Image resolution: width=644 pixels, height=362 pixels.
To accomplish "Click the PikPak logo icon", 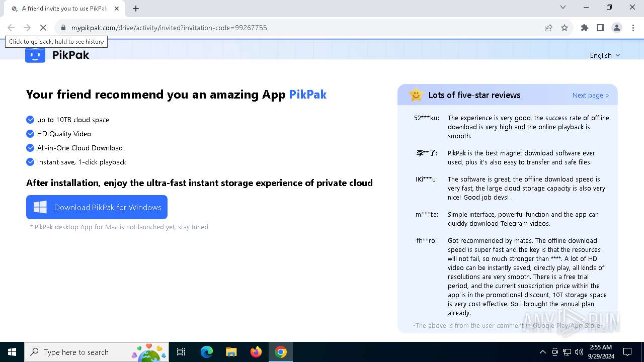I will 35,55.
